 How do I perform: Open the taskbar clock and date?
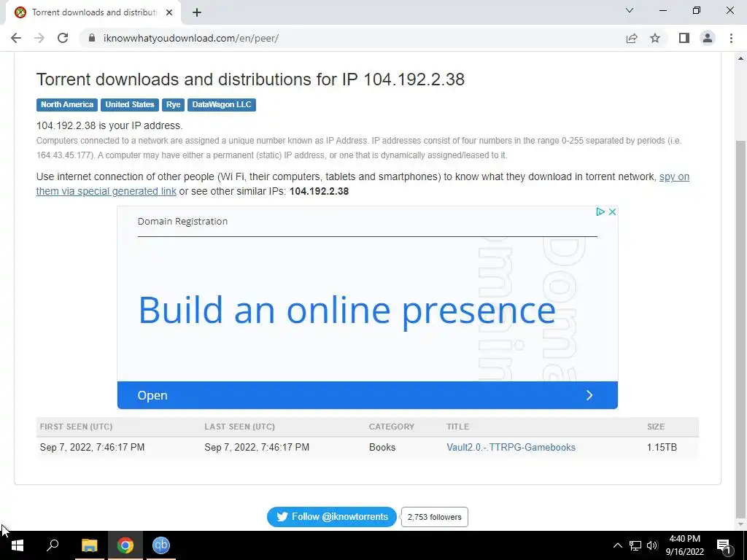[684, 545]
